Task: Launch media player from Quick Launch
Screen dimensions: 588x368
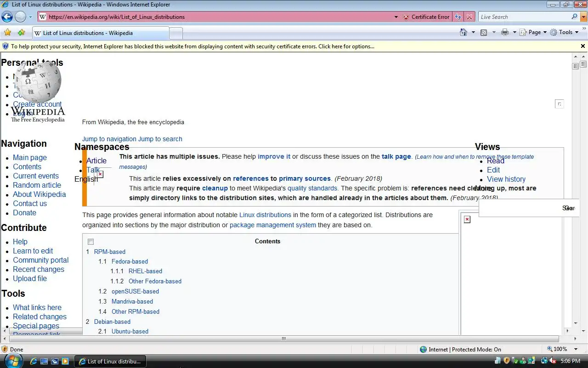Action: click(x=65, y=362)
